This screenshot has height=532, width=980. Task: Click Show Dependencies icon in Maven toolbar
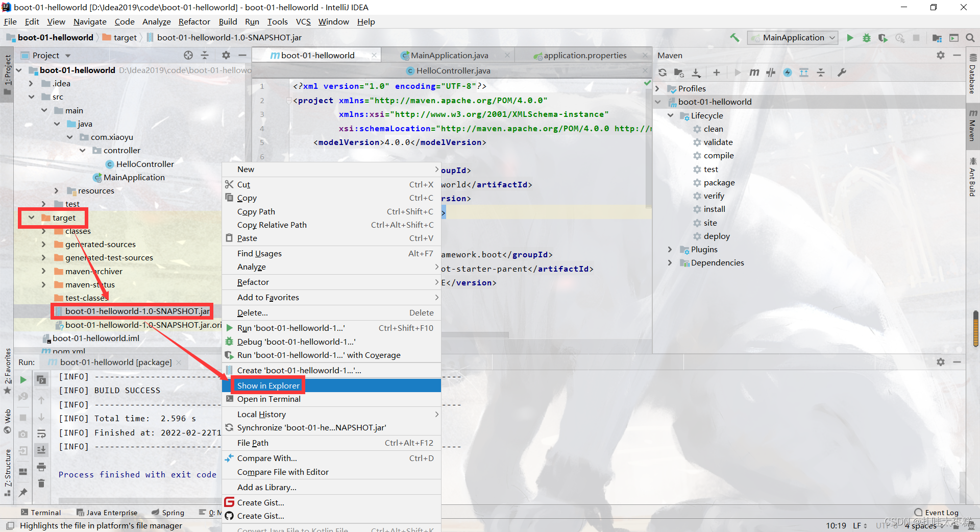click(x=804, y=72)
